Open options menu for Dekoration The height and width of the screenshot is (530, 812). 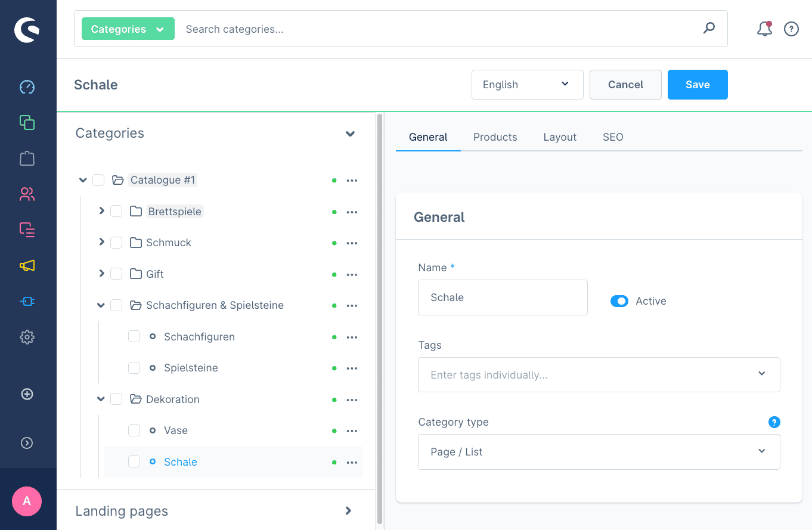pos(352,399)
